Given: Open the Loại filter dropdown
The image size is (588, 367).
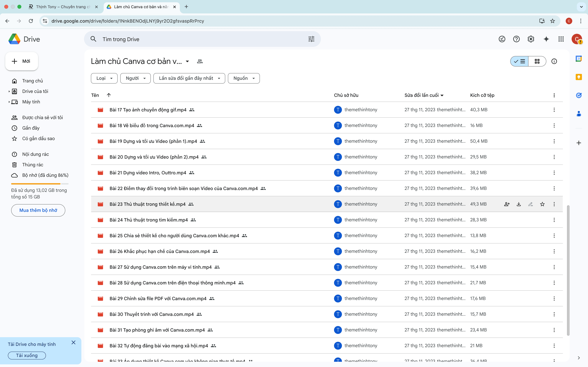Looking at the screenshot, I should point(104,78).
